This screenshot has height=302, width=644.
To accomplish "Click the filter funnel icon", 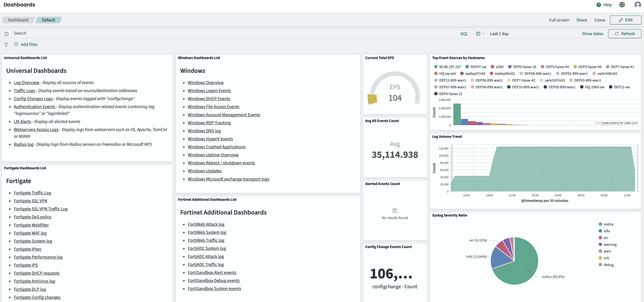I will pyautogui.click(x=6, y=45).
